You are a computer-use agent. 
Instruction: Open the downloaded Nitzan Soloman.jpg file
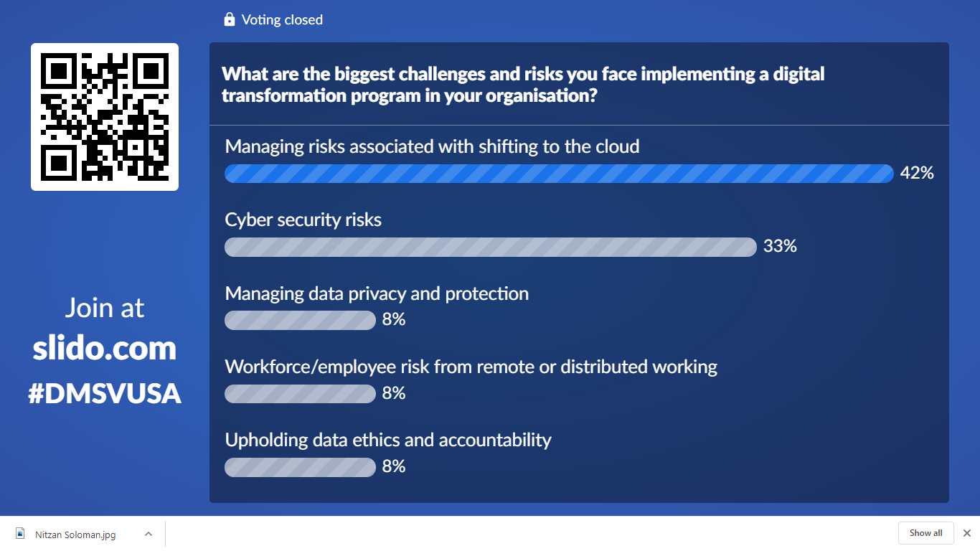(75, 534)
